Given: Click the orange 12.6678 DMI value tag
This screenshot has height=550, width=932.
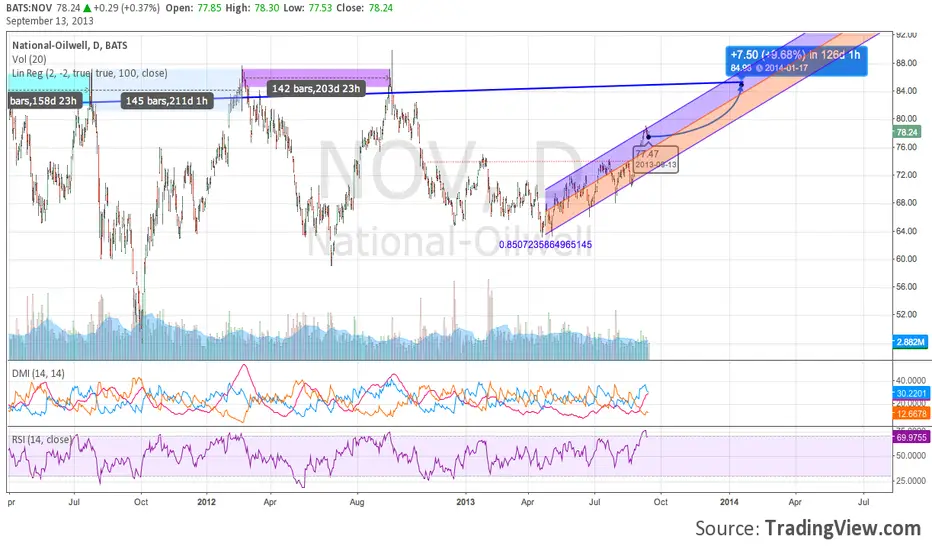Looking at the screenshot, I should click(x=911, y=413).
